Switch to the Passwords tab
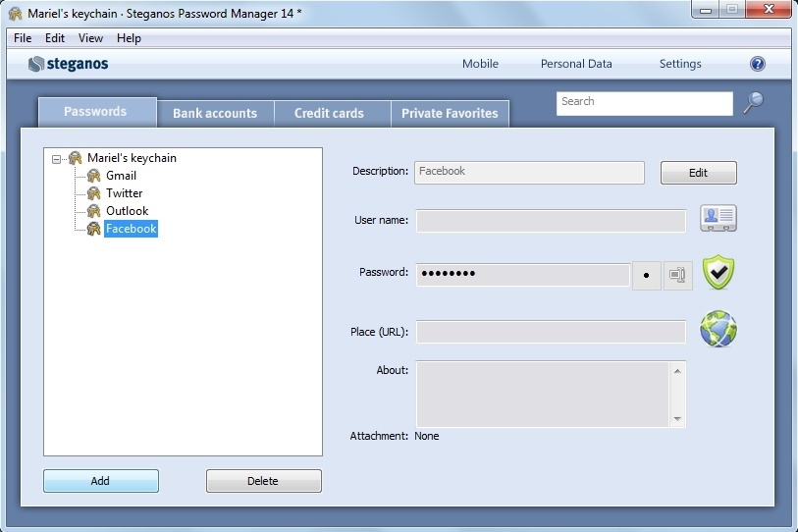This screenshot has width=798, height=532. click(x=97, y=112)
